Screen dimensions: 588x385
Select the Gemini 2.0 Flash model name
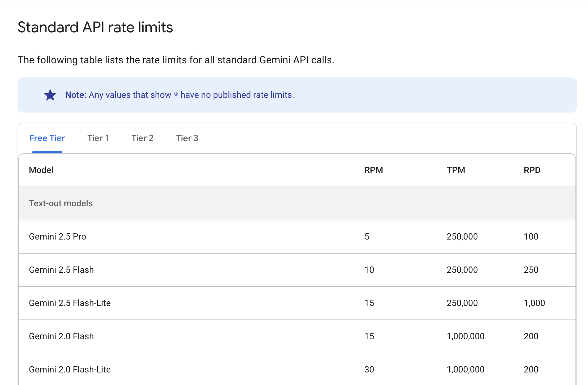click(x=61, y=336)
